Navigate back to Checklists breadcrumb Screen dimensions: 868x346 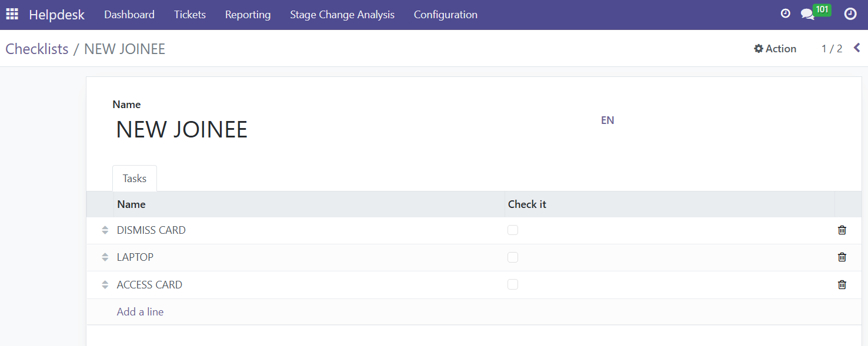pyautogui.click(x=37, y=49)
